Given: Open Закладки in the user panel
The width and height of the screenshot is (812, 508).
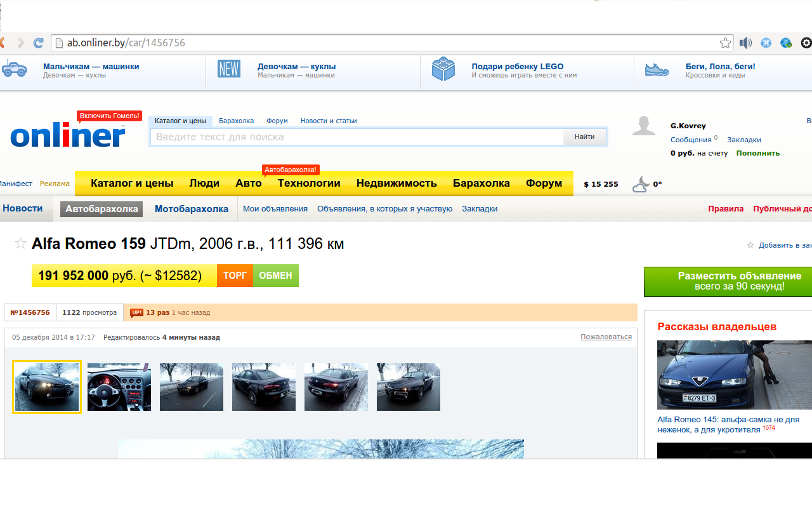Looking at the screenshot, I should (744, 140).
